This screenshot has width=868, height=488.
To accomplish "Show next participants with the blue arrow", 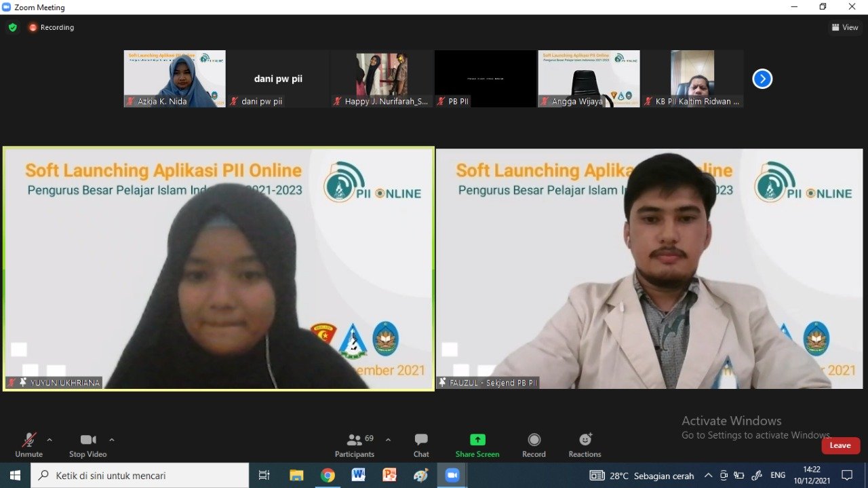I will tap(762, 79).
